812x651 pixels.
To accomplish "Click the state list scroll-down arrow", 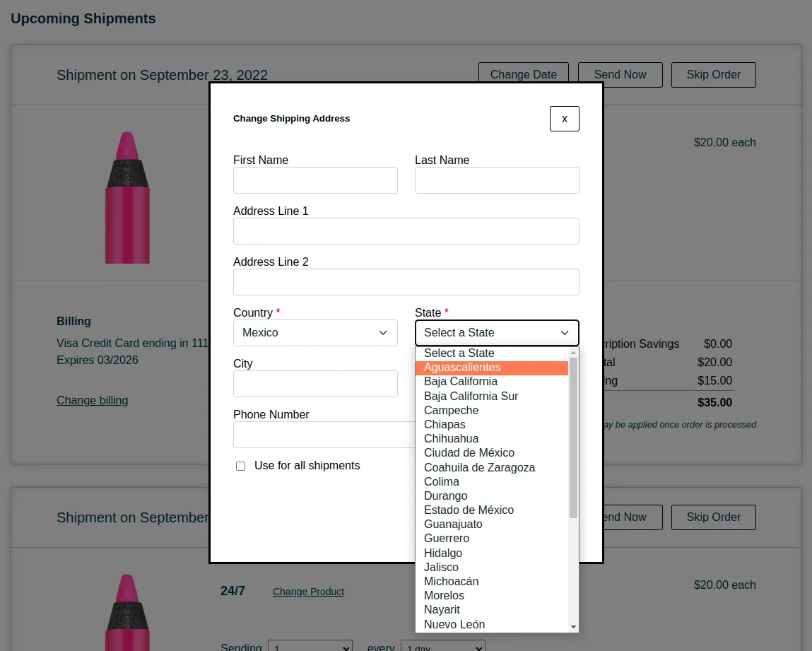I will (573, 627).
